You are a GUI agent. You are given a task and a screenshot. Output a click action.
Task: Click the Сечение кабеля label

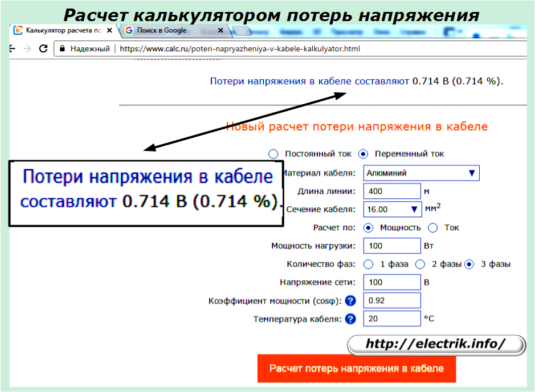[321, 209]
